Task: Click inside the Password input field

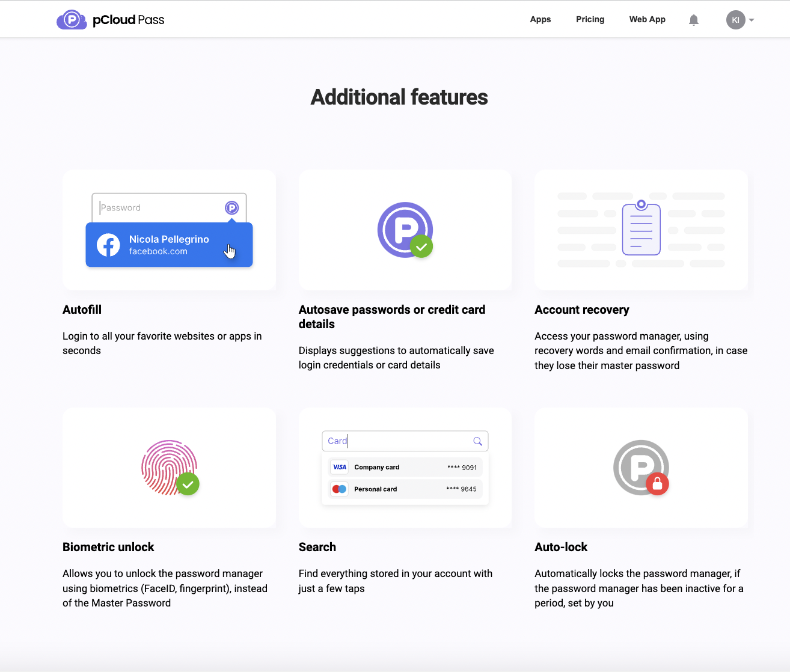Action: (156, 207)
